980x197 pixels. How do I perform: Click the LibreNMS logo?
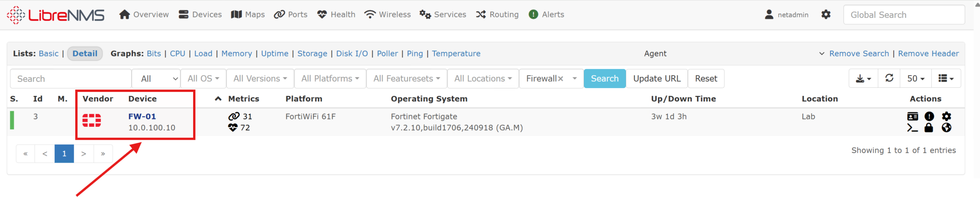pyautogui.click(x=56, y=15)
